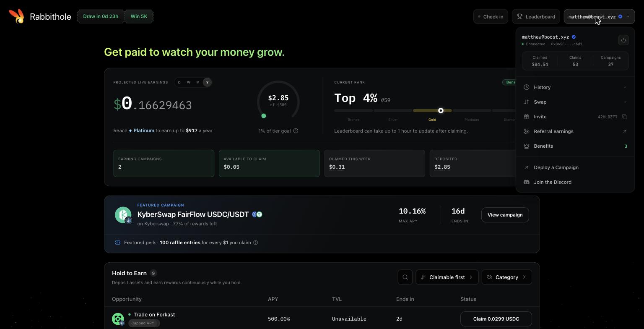The image size is (644, 329).
Task: Open the History menu item
Action: tap(575, 87)
